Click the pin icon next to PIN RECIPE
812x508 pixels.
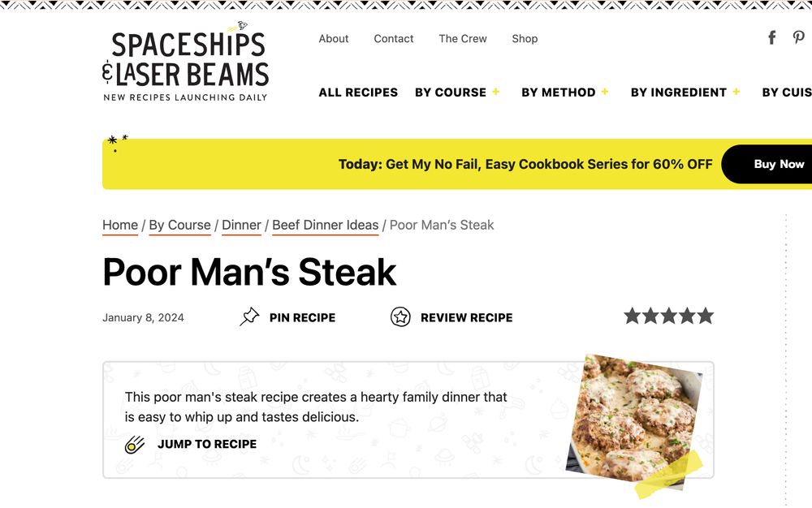[250, 316]
